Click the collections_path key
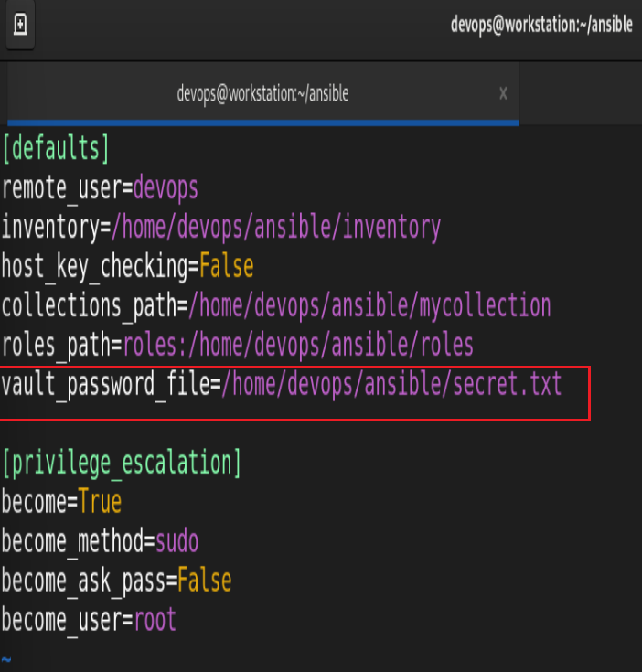The image size is (642, 672). click(x=90, y=306)
